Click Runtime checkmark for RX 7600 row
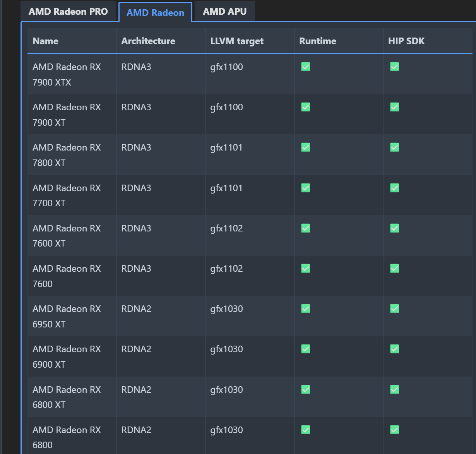 coord(305,268)
